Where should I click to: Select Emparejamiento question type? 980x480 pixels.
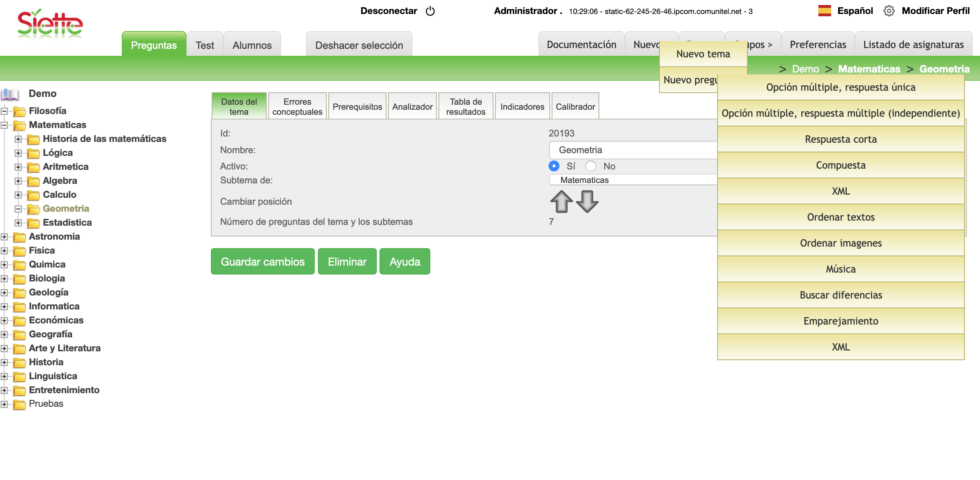click(x=840, y=321)
